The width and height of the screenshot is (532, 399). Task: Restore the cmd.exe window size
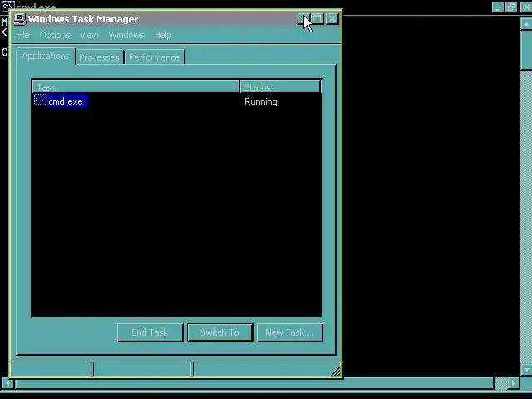coord(511,7)
